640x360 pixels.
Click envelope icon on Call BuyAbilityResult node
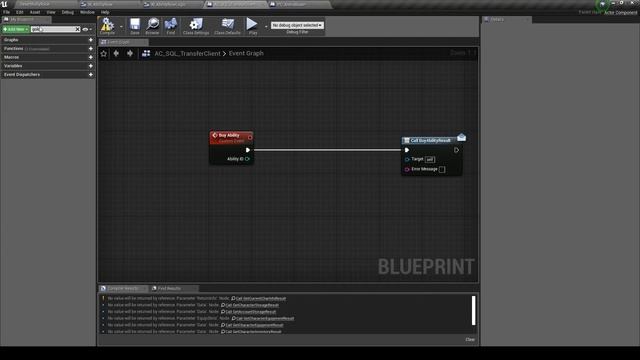point(462,137)
